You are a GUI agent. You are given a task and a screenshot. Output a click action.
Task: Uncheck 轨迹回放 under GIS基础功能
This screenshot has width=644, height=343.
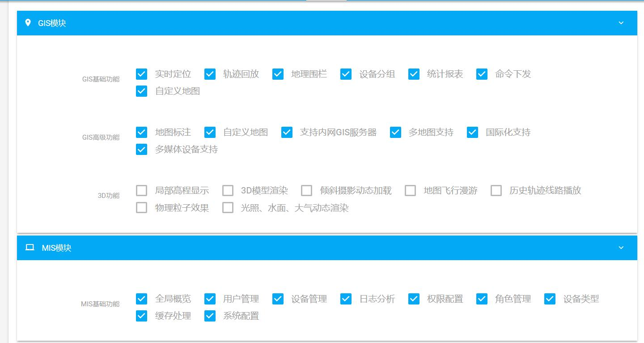[210, 74]
